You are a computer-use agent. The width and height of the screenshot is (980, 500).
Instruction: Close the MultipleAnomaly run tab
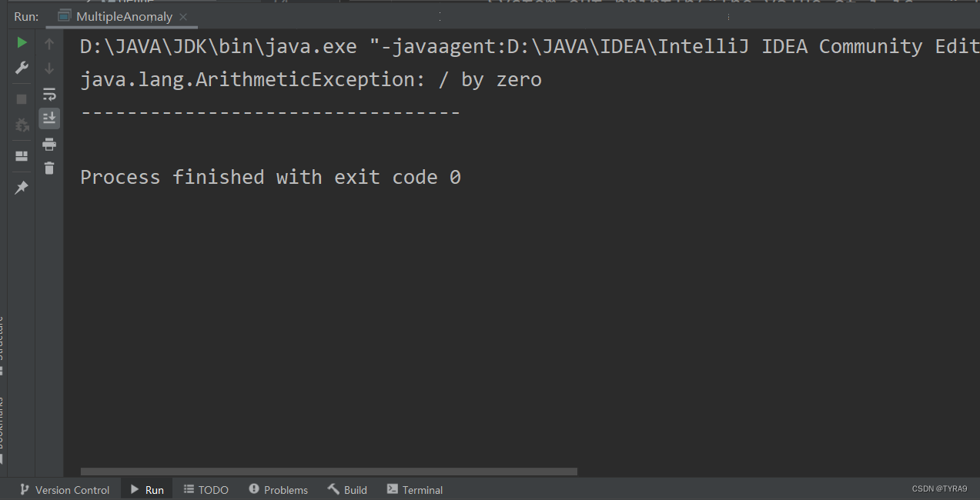point(182,15)
